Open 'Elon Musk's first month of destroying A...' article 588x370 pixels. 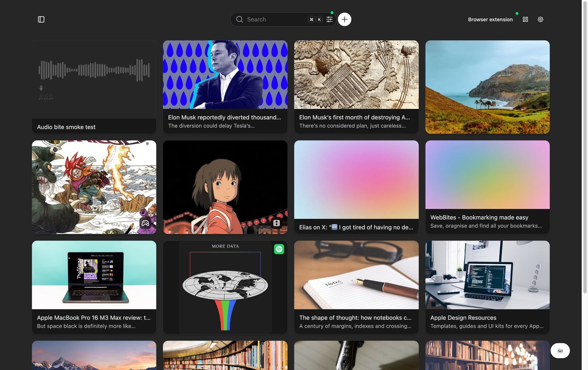[x=354, y=117]
